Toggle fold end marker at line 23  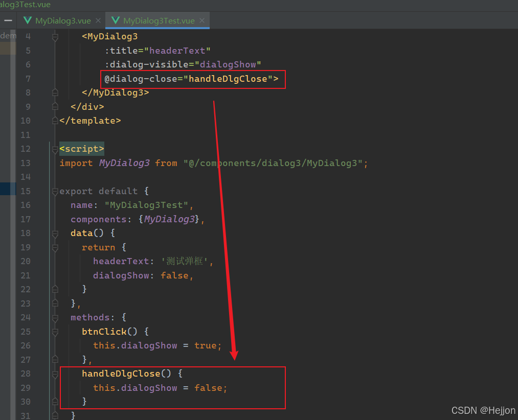[55, 304]
